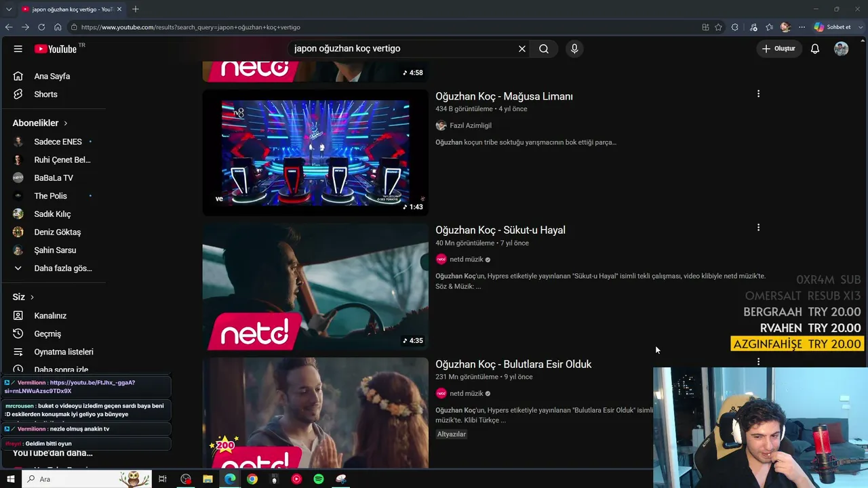Open File Explorer from the taskbar
Screen dimensions: 868x488
(x=208, y=479)
